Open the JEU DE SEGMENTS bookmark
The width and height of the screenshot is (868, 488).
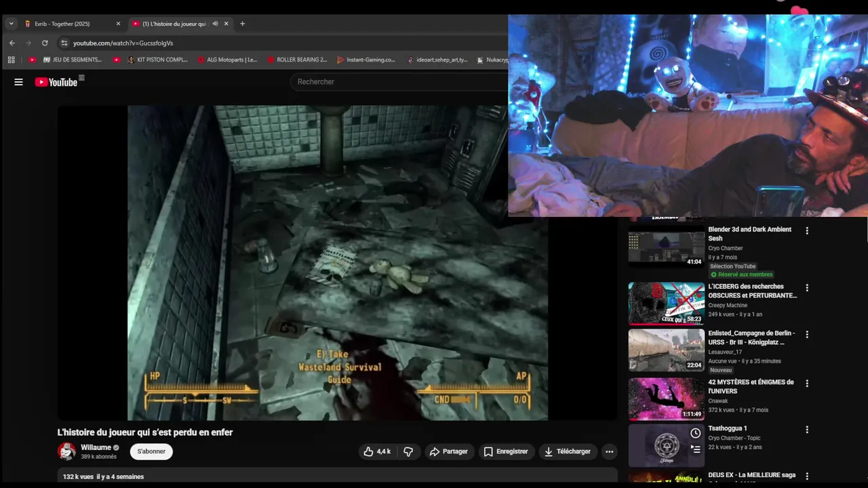pos(72,60)
